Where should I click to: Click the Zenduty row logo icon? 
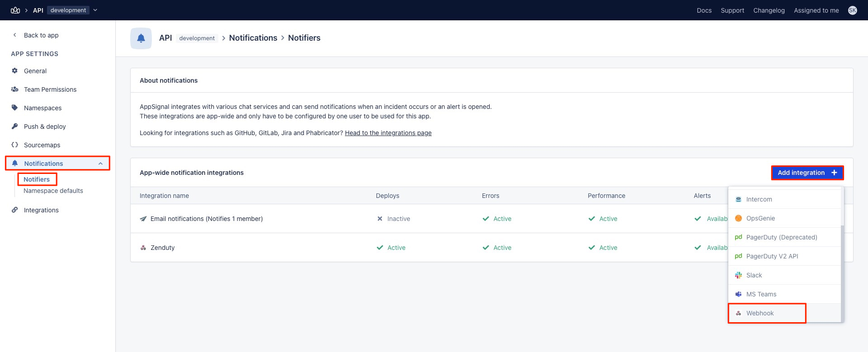coord(143,248)
